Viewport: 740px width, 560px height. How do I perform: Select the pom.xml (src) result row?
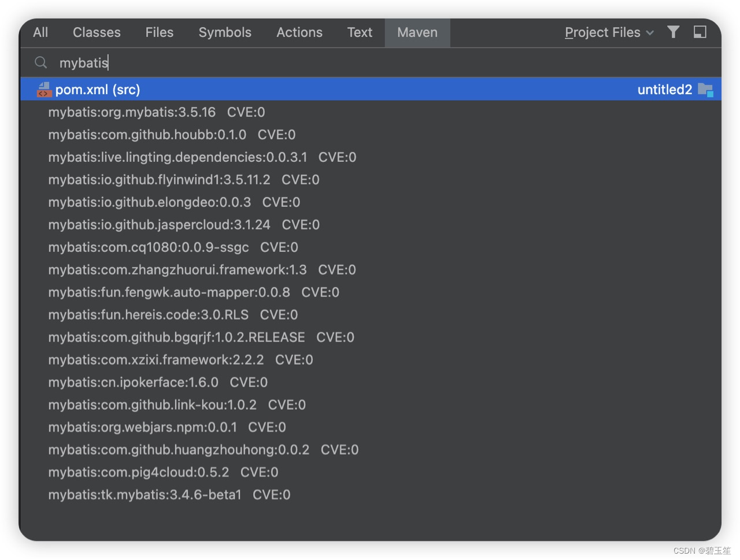pyautogui.click(x=371, y=90)
